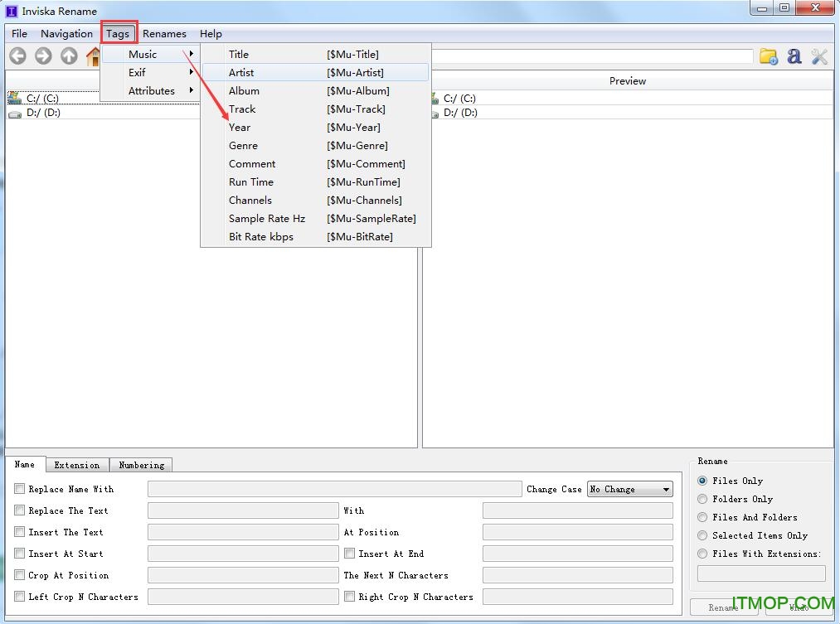840x624 pixels.
Task: Open the Help menu
Action: 211,33
